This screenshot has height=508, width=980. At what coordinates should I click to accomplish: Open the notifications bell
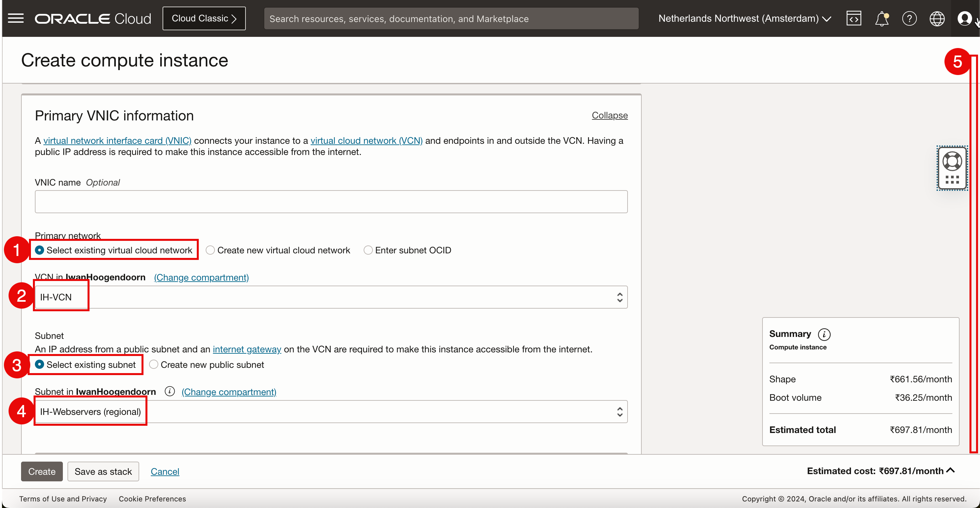coord(882,18)
